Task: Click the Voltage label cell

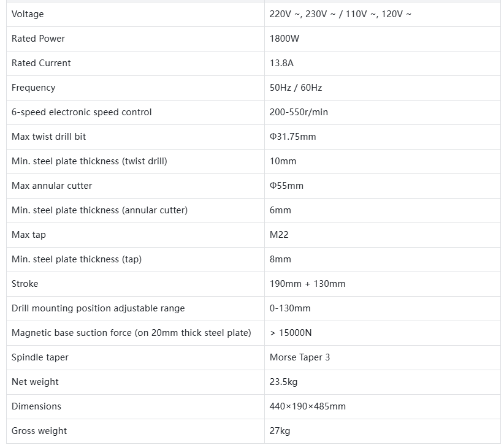Action: pos(28,14)
